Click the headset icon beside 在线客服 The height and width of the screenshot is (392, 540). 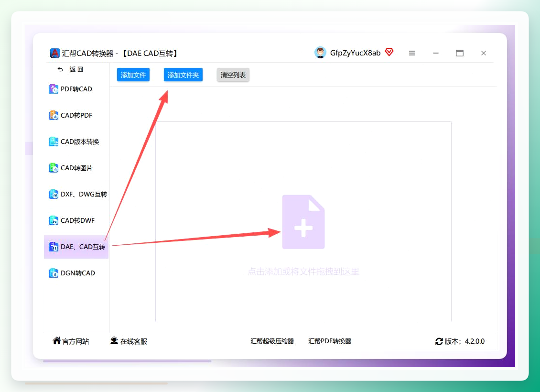[x=114, y=341]
